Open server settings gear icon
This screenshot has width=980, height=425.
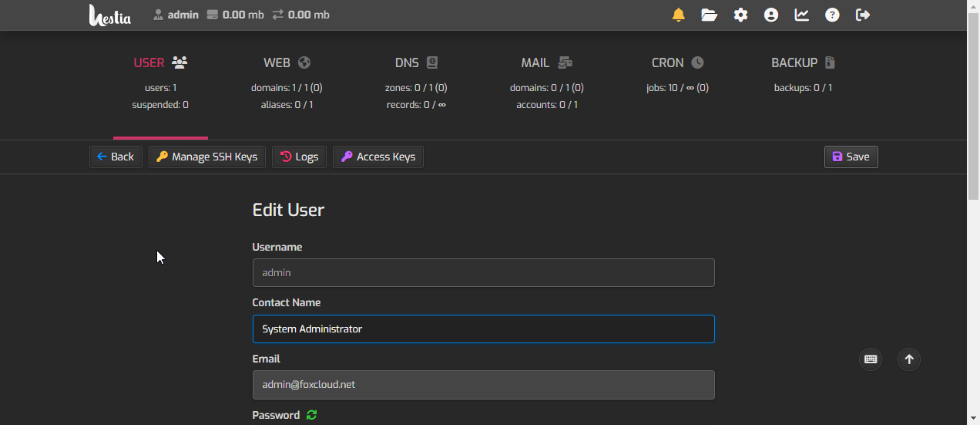[740, 15]
